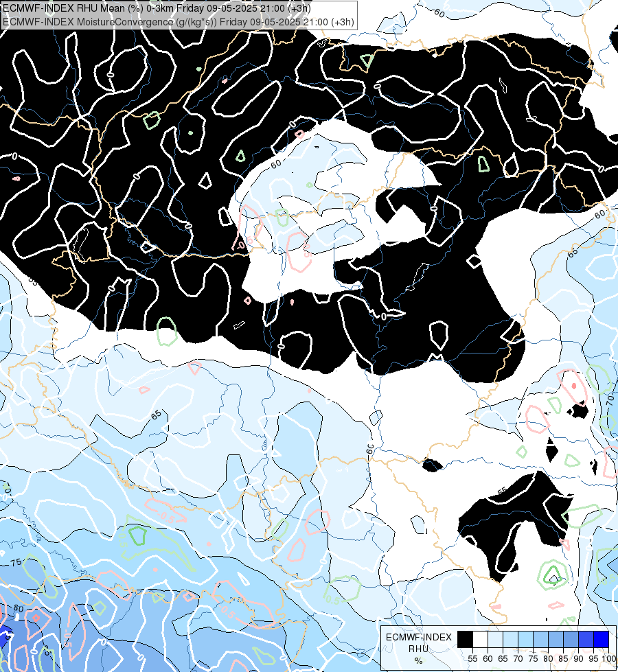Image resolution: width=618 pixels, height=672 pixels.
Task: Click the legend tick value 85
Action: coord(564,659)
